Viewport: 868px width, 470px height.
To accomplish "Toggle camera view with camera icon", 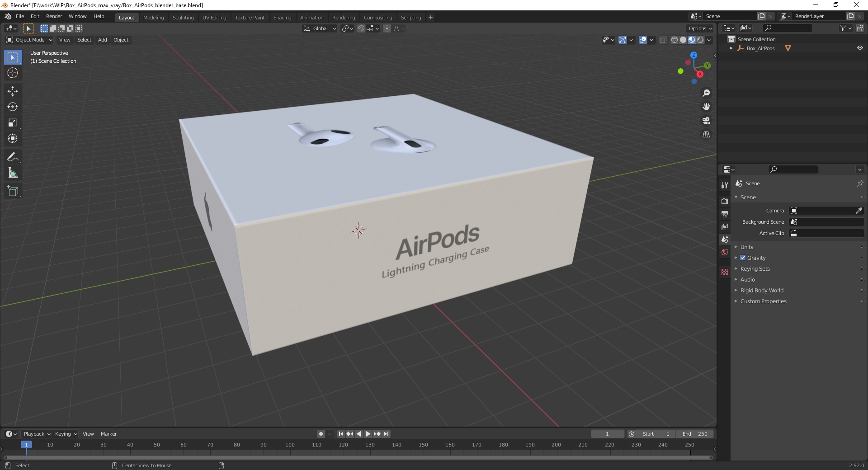I will click(706, 121).
